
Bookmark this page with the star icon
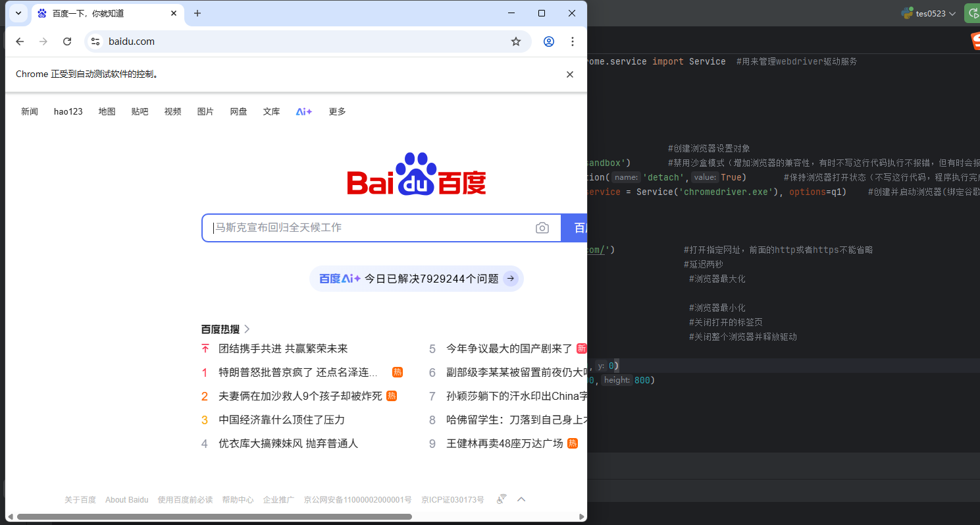[516, 41]
